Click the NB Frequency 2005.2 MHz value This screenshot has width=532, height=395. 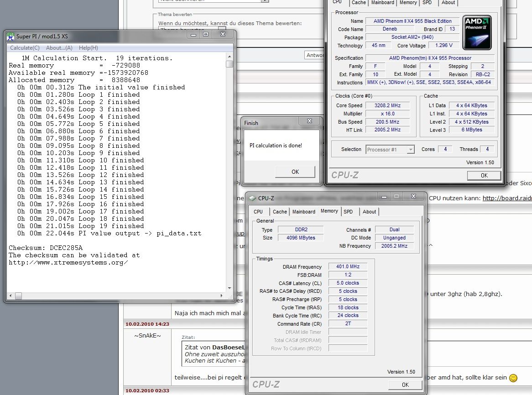(x=394, y=246)
